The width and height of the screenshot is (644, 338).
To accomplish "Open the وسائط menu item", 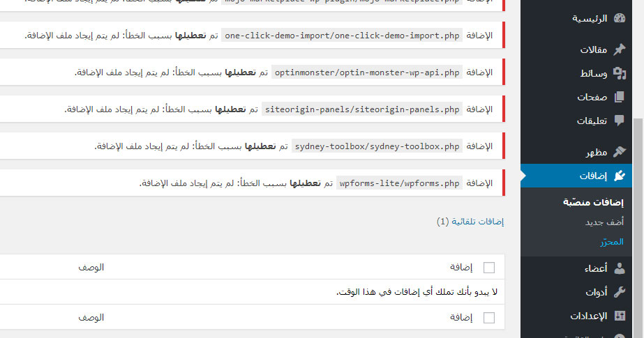I will point(576,73).
